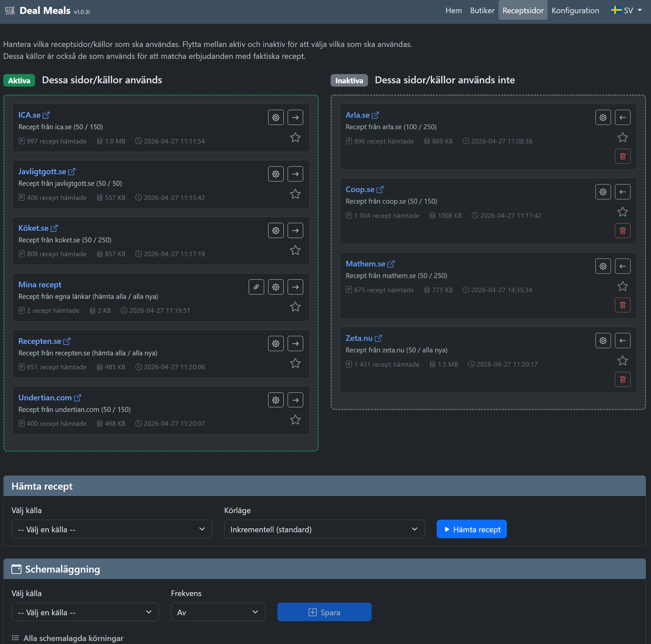Open settings gear for ICA.se
This screenshot has height=644, width=651.
276,117
